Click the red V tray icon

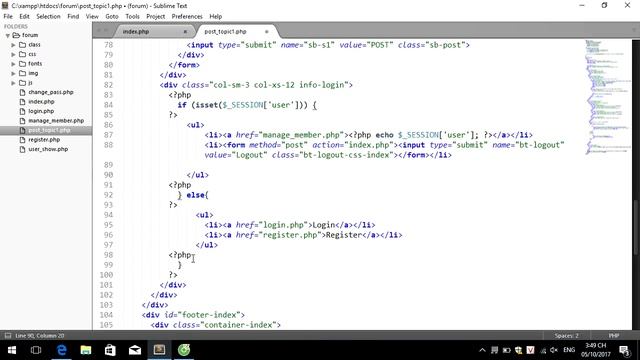click(530, 350)
